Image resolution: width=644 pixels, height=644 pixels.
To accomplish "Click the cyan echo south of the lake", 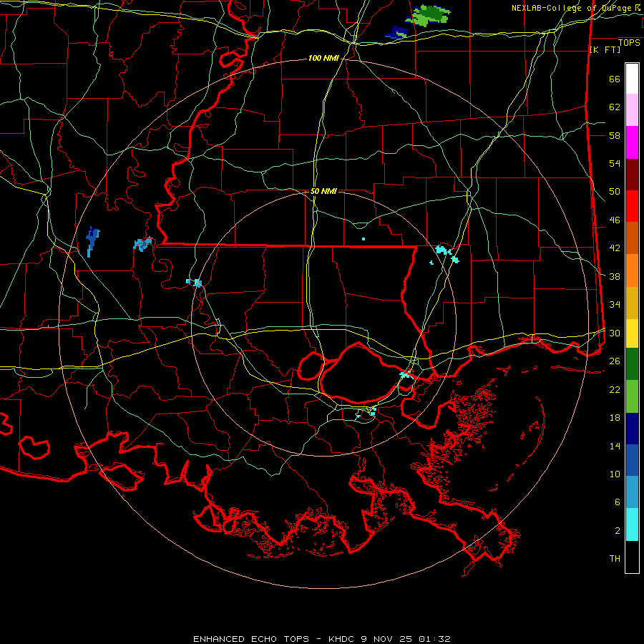I will (x=372, y=412).
